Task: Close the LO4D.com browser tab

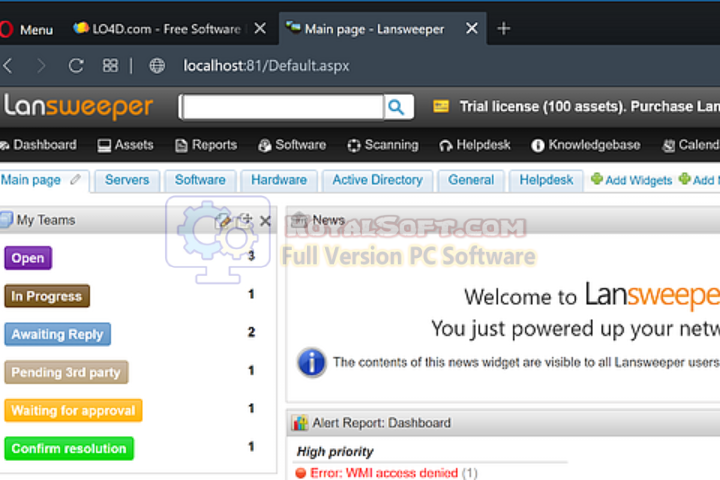Action: (x=260, y=28)
